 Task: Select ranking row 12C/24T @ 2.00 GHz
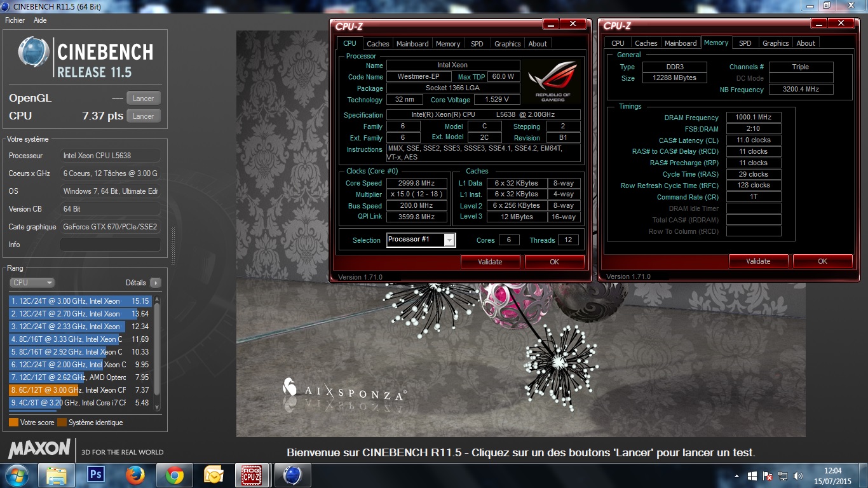click(x=80, y=365)
